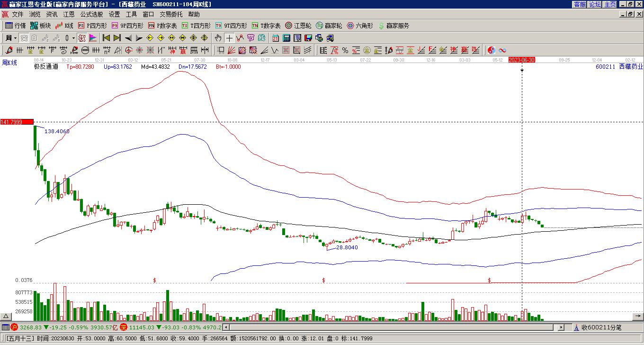Click the 138.4060 high price annotation

click(57, 131)
